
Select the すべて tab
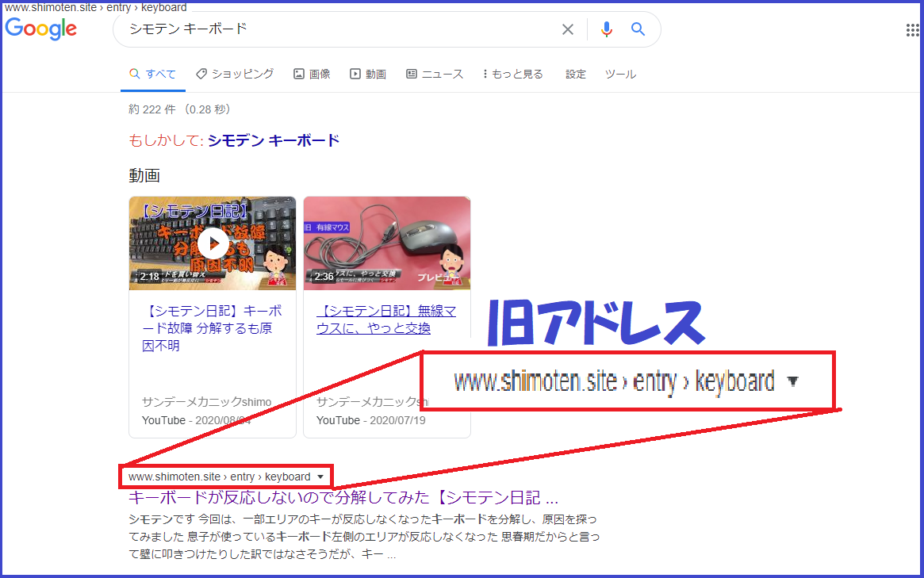point(152,75)
